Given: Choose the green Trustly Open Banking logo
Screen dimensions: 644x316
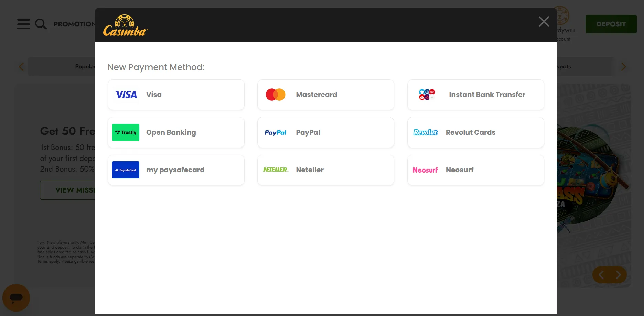Looking at the screenshot, I should pos(126,132).
